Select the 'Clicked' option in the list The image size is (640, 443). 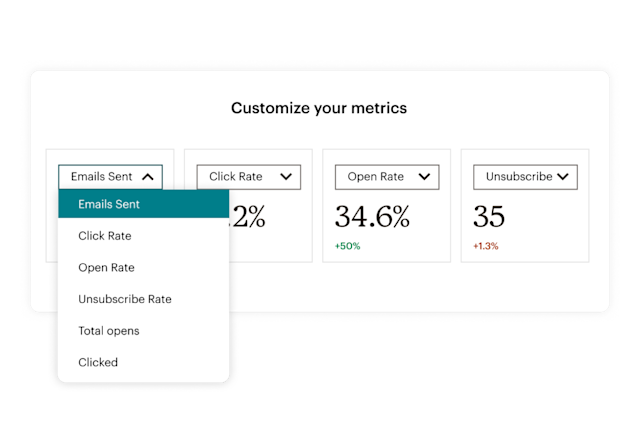(x=98, y=362)
